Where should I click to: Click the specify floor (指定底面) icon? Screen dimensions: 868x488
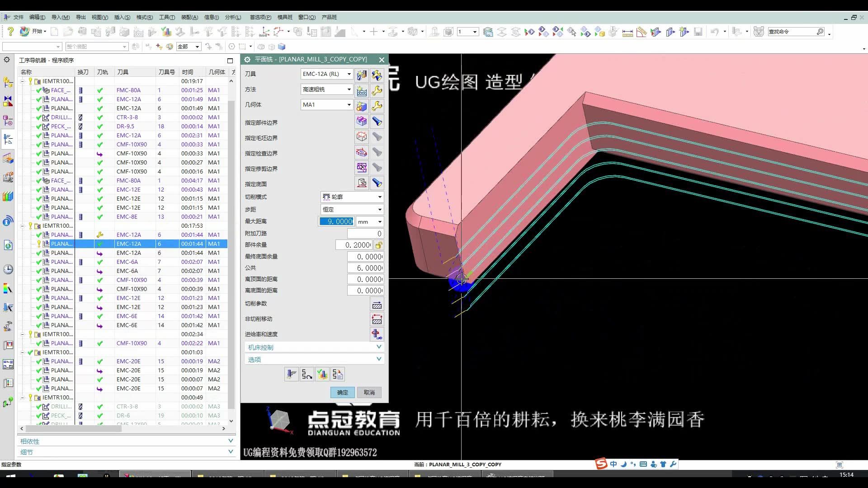[361, 183]
